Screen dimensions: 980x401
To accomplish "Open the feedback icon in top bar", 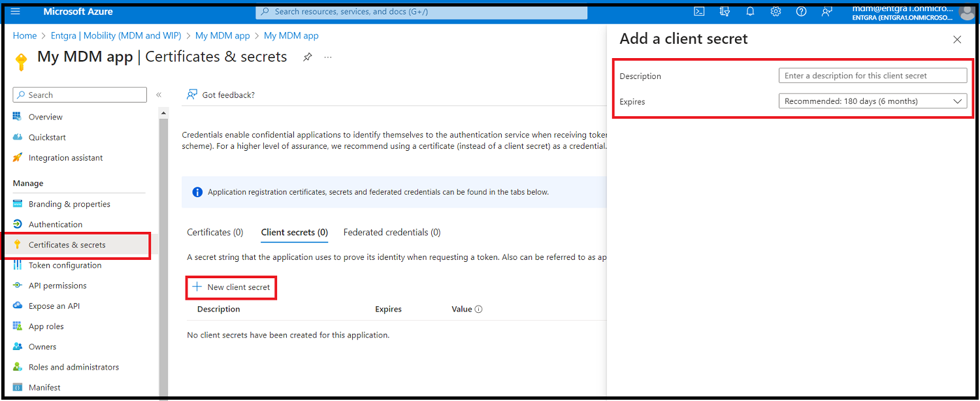I will [827, 12].
